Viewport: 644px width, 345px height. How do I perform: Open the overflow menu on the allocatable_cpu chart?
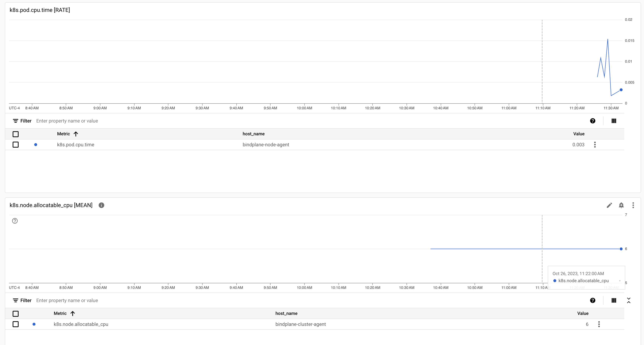(x=633, y=205)
